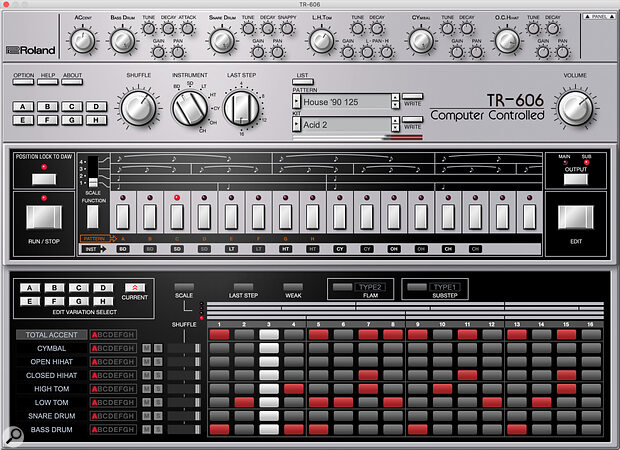This screenshot has width=620, height=450.
Task: Step Kit preset up arrow
Action: [x=395, y=121]
